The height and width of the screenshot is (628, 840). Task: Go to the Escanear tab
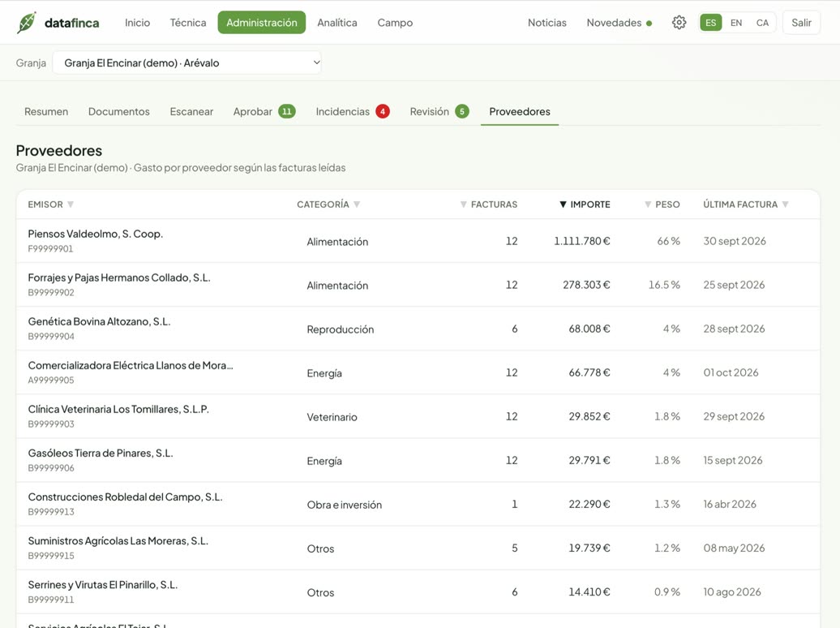(x=191, y=111)
